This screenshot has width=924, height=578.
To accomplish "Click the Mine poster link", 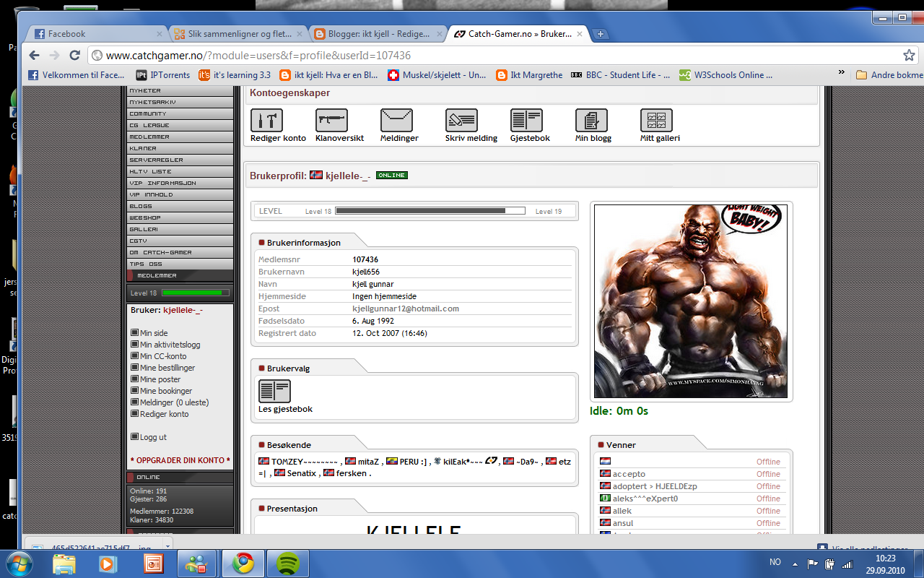I will coord(160,379).
